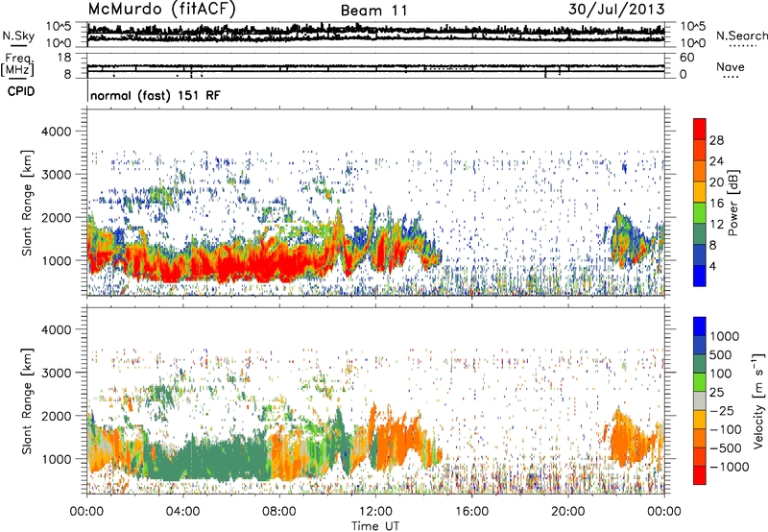Click the 'Freq. [MHz]' axis label
Image resolution: width=768 pixels, height=532 pixels.
[x=17, y=65]
